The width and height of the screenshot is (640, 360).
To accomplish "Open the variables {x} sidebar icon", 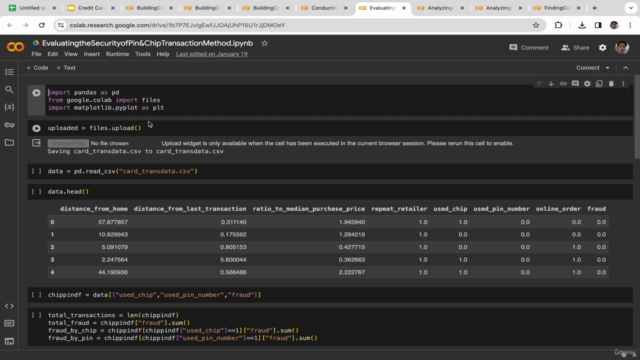I will point(9,107).
